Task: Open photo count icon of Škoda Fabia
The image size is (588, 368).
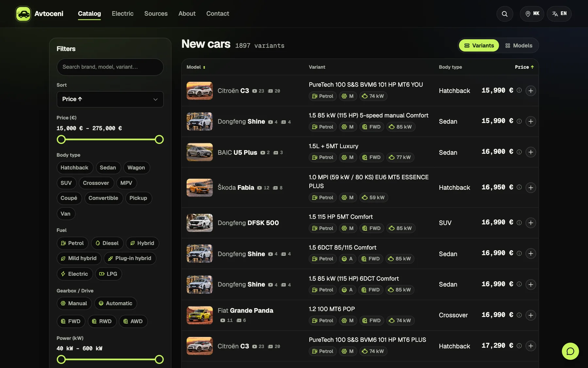Action: tap(259, 188)
